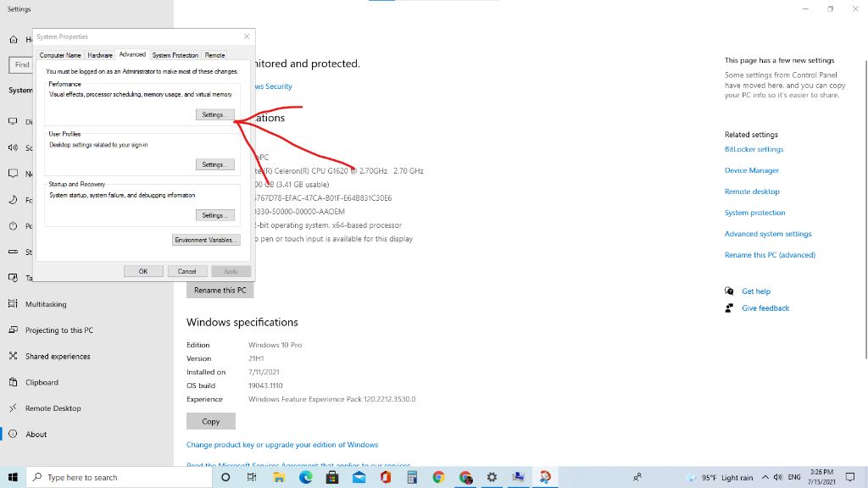Switch to the Hardware tab
Viewport: 868px width, 488px height.
100,55
